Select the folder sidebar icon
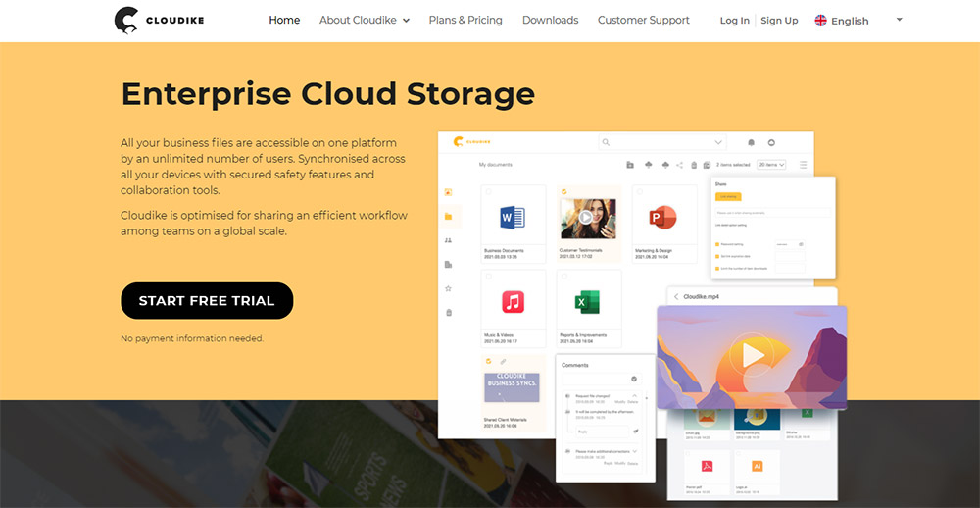Screen dimensions: 980x508 448,217
